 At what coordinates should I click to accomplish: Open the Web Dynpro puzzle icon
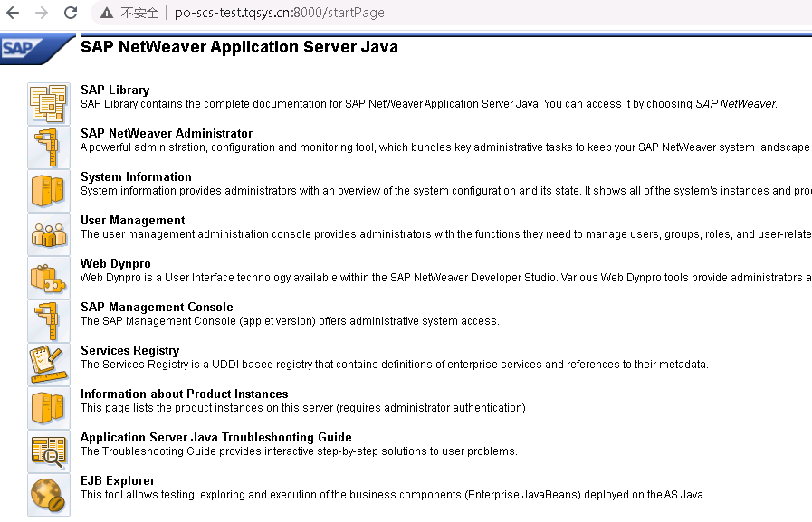click(x=49, y=278)
